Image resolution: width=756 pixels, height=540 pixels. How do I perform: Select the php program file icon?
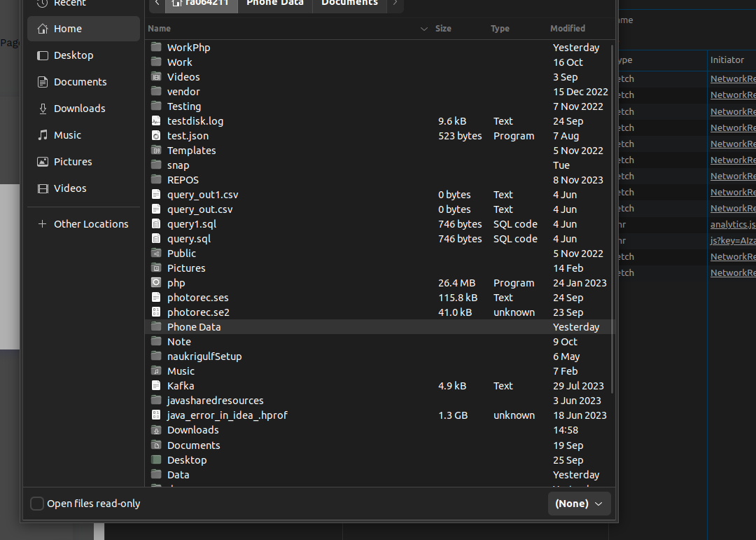155,283
